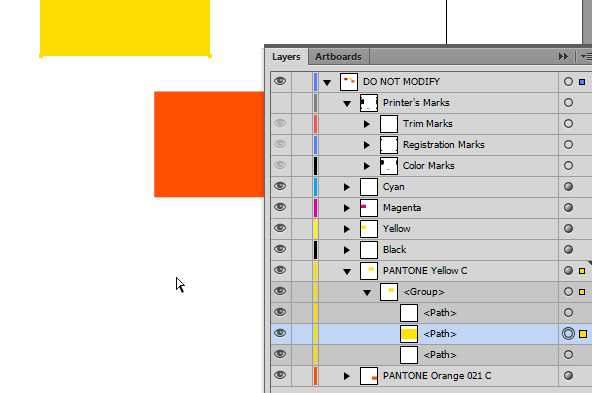Select the Black layer name
This screenshot has width=592, height=393.
395,250
